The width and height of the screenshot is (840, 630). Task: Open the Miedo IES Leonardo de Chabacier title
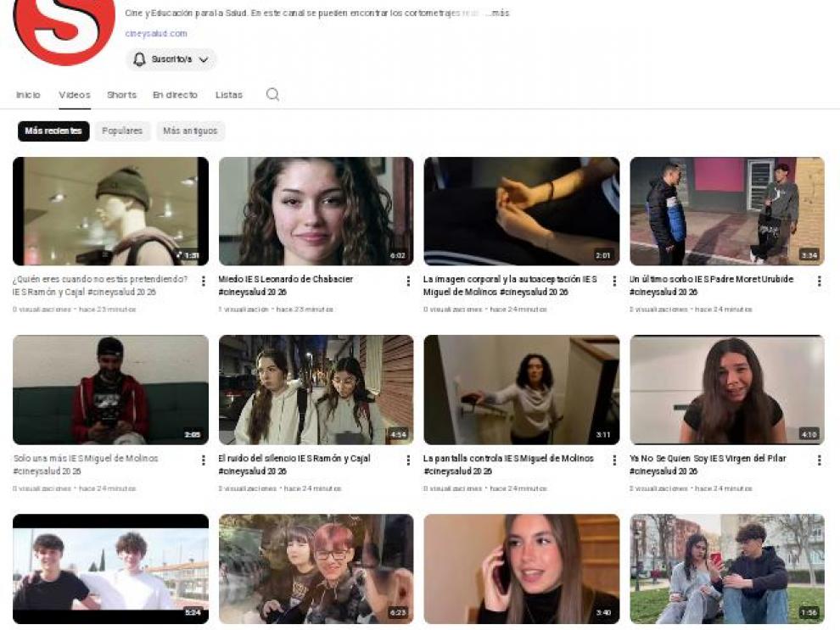coord(285,279)
